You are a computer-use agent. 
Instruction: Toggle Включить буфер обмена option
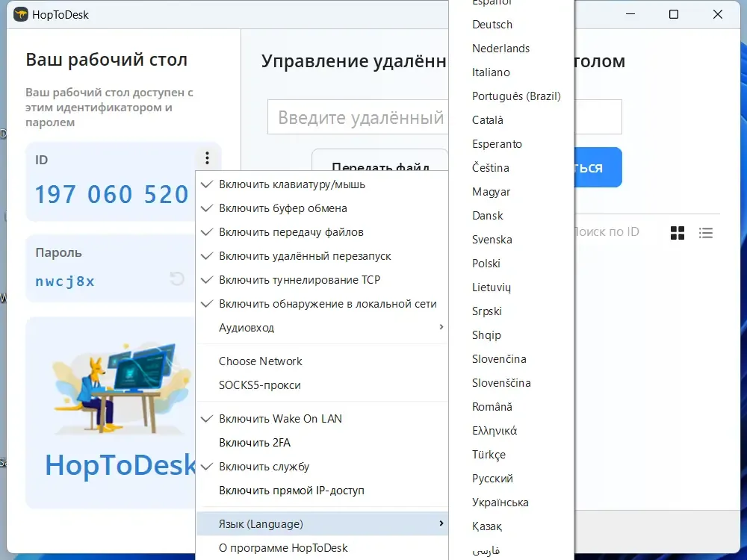point(322,208)
